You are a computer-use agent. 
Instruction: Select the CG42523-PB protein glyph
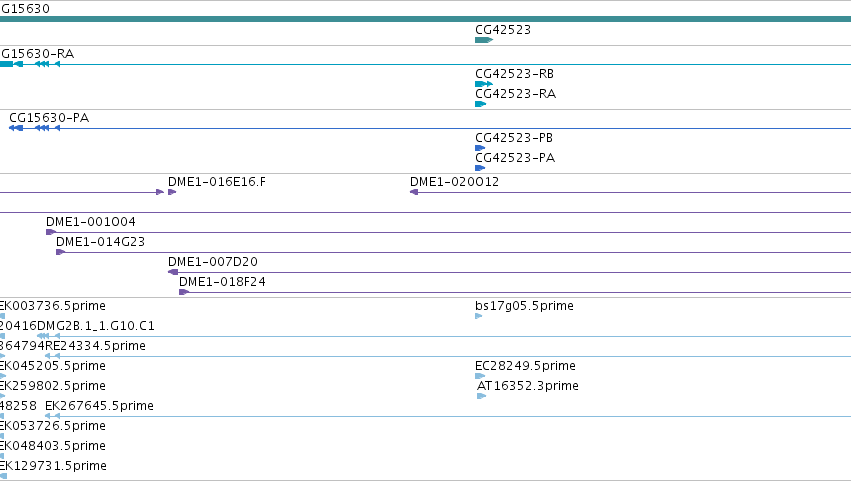point(480,148)
